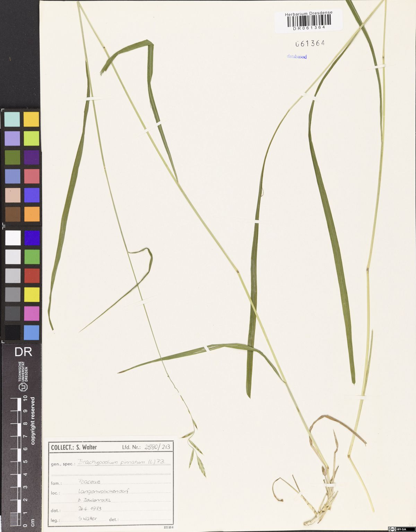The width and height of the screenshot is (416, 532).
Task: Click the species name 'Brachypodium pinnatum' field
Action: [123, 462]
